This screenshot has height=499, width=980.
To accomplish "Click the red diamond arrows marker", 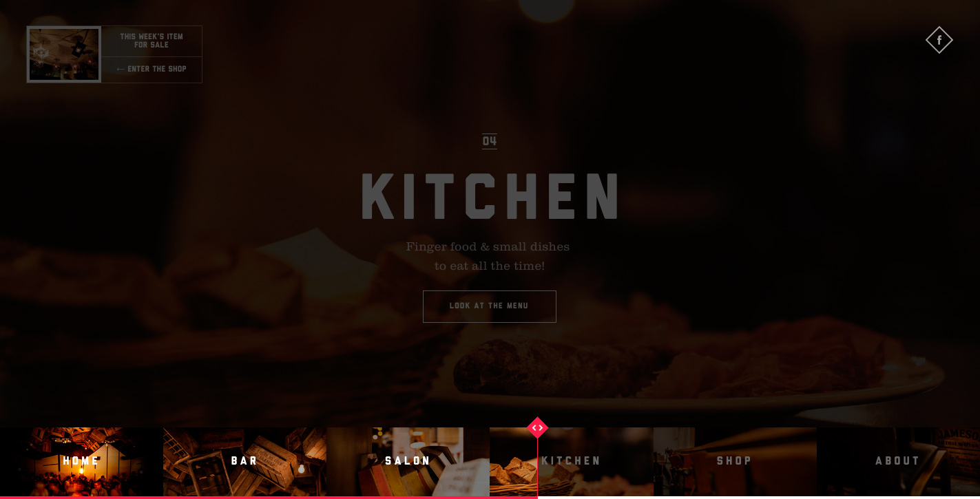I will 537,427.
